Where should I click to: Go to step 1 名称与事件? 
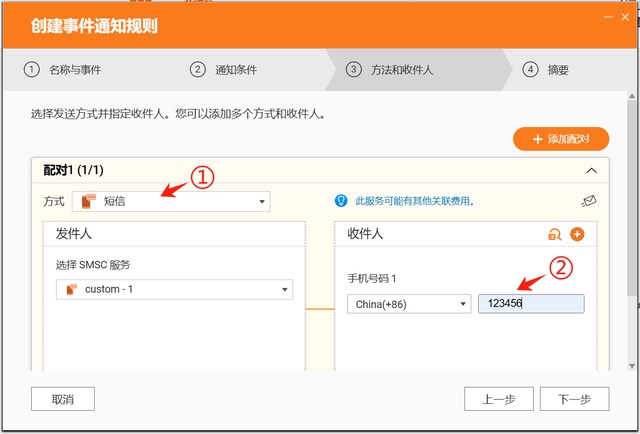(x=62, y=70)
